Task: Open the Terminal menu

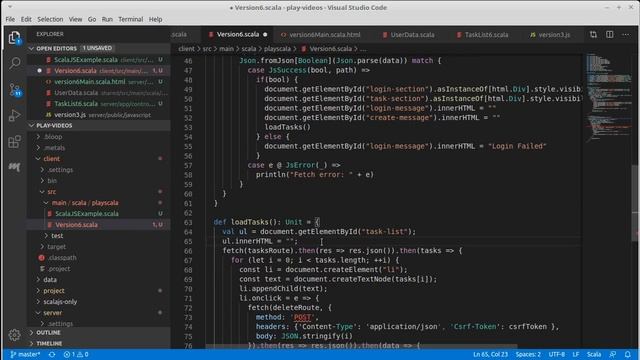Action: coord(131,19)
